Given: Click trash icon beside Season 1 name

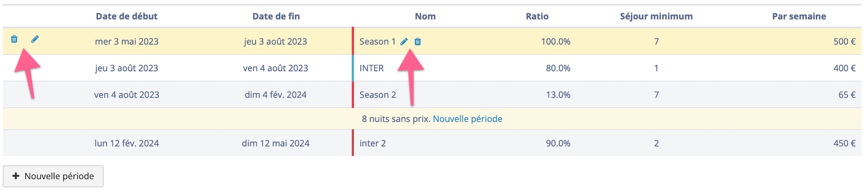Looking at the screenshot, I should [418, 42].
